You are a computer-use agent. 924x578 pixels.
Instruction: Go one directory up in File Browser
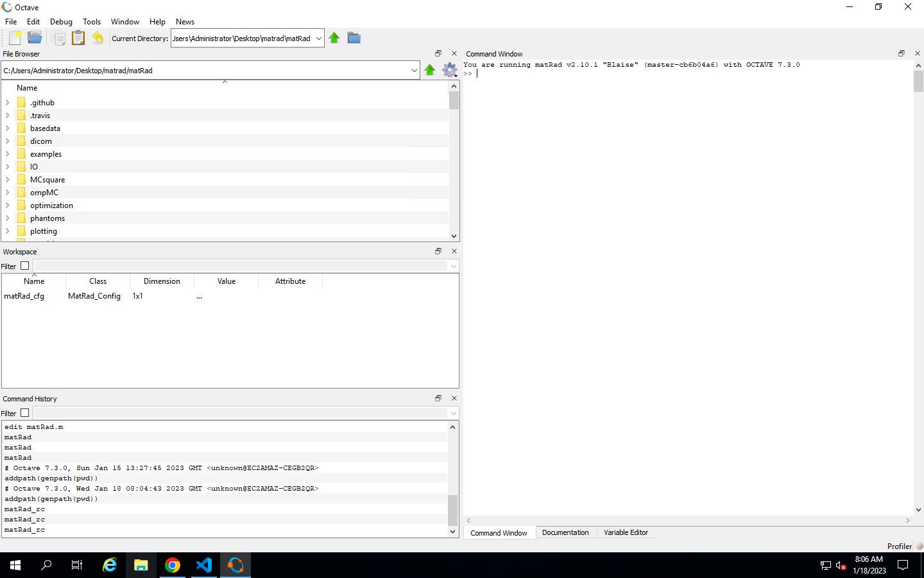430,70
